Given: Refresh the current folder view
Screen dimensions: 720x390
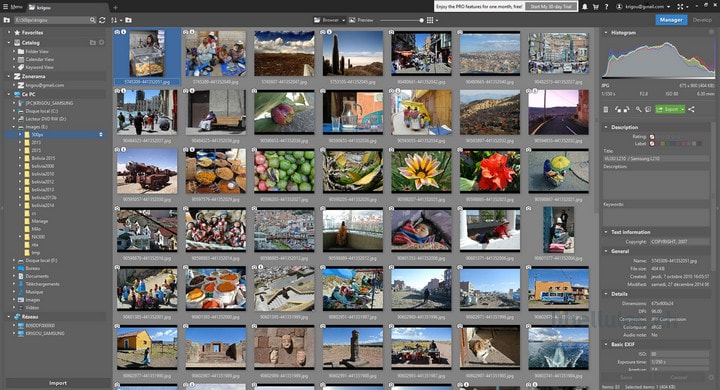Looking at the screenshot, I should [x=102, y=20].
